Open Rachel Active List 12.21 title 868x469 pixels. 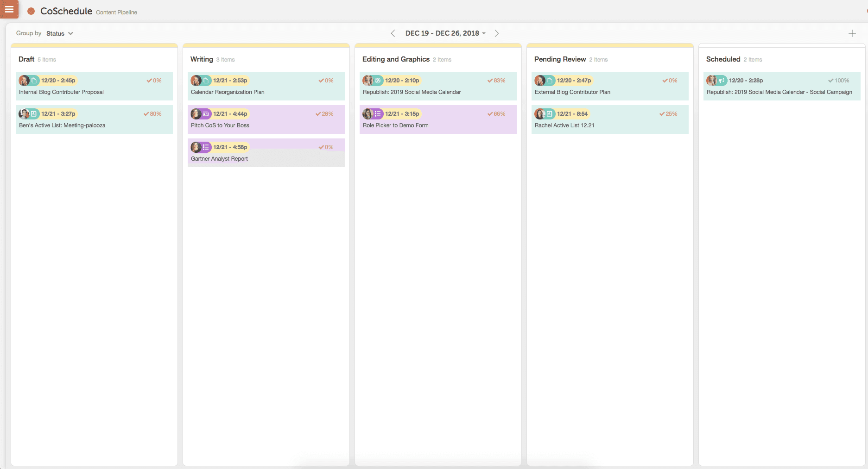(564, 125)
